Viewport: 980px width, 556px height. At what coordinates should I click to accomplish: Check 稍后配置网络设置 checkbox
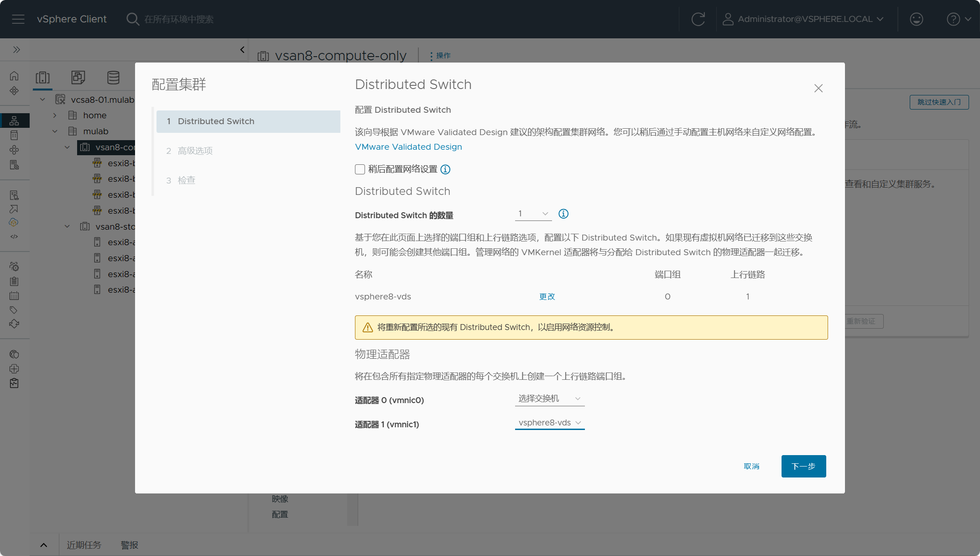click(x=360, y=169)
